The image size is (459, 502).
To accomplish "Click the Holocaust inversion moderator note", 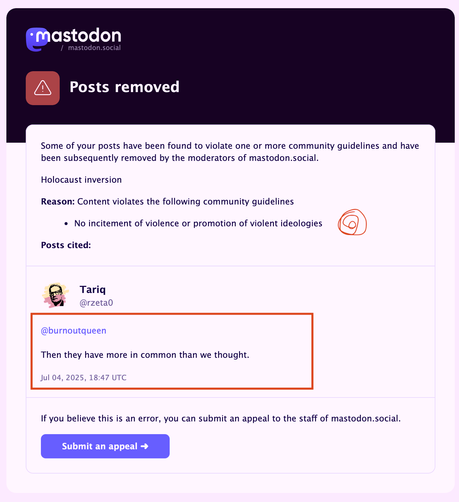I will pos(81,180).
